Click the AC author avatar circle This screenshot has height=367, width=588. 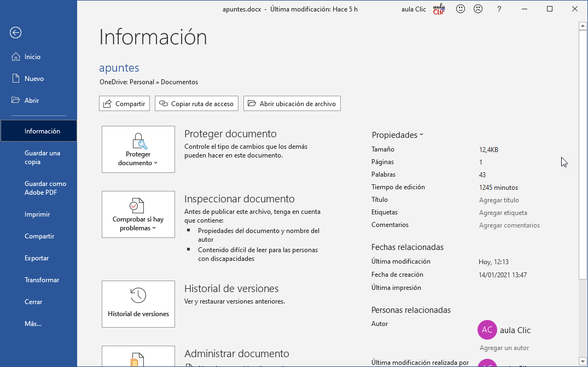point(487,330)
